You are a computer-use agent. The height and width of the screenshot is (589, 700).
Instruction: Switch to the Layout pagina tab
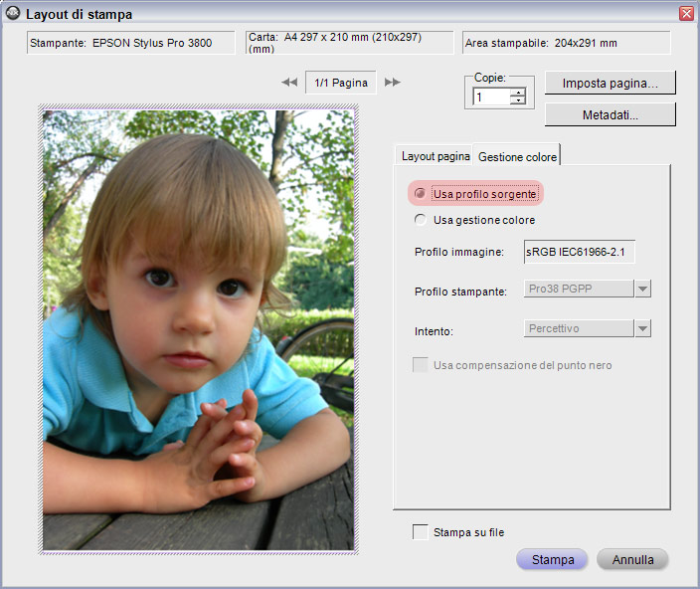436,156
